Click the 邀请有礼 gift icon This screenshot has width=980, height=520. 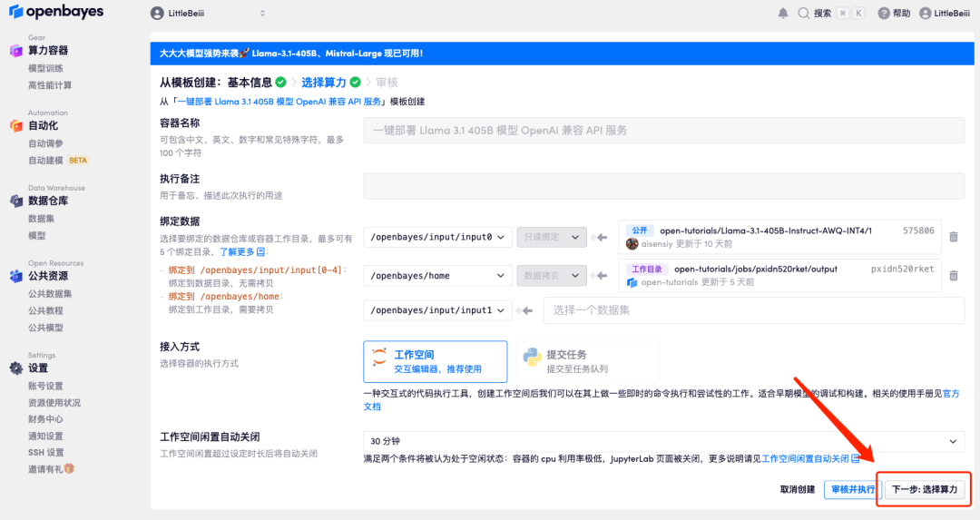coord(69,469)
